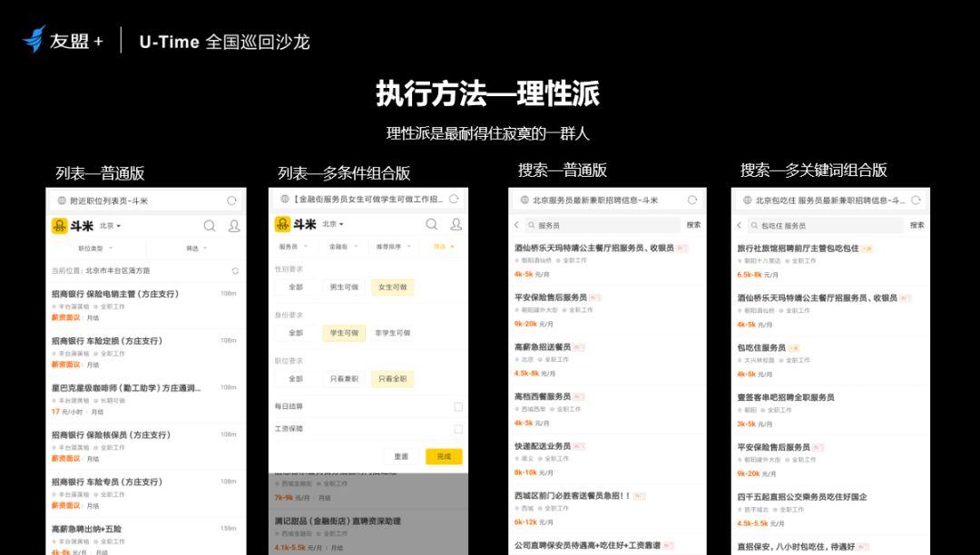Tap the back arrow in the 服务员 search screen
This screenshot has height=555, width=980.
[x=517, y=225]
